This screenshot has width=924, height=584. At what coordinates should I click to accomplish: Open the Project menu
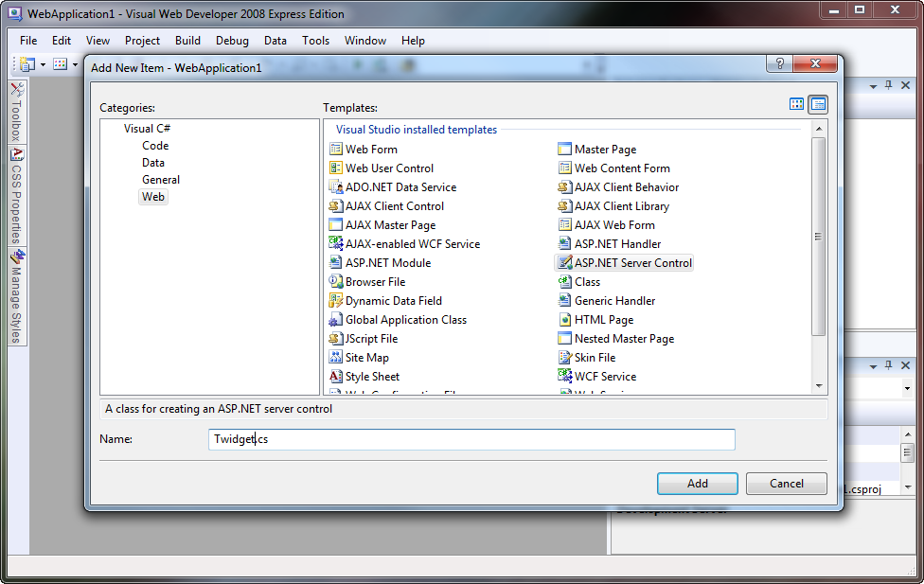(142, 41)
